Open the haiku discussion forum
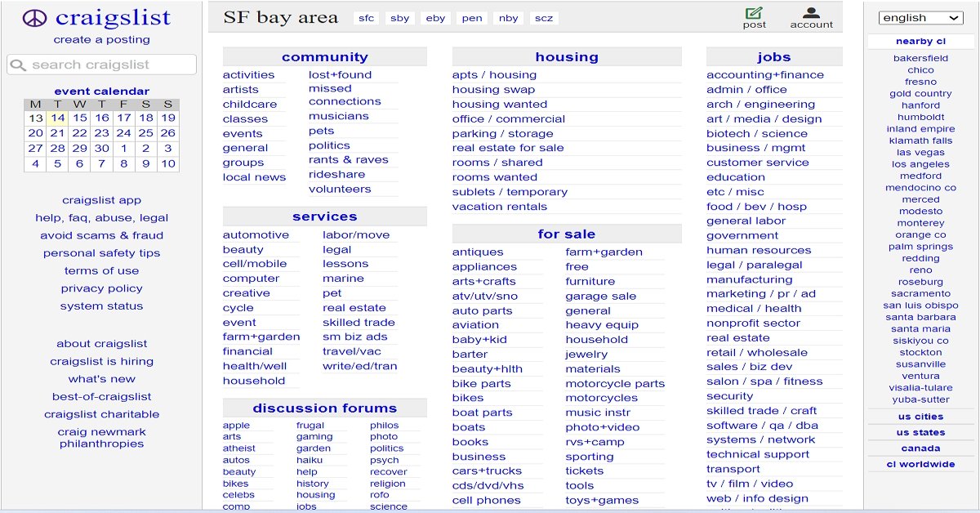Viewport: 980px width, 513px height. [309, 460]
